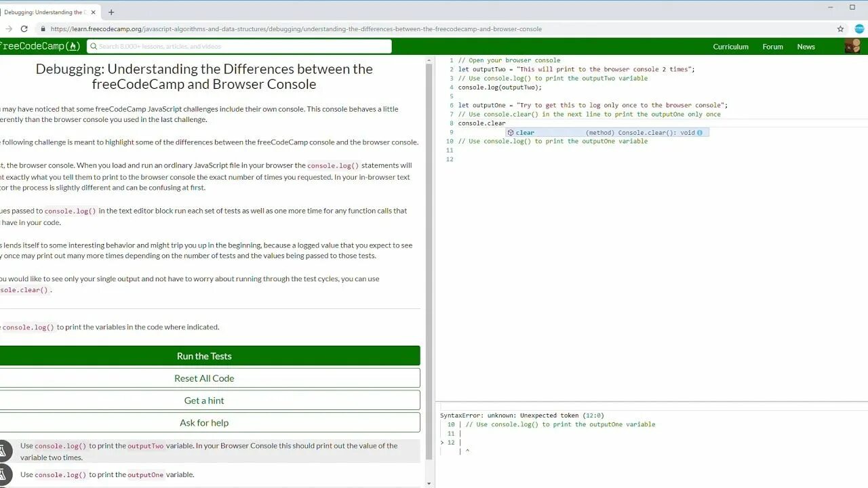Click editor line 'let outputOne' declaration
Viewport: 868px width, 488px height.
tap(593, 105)
